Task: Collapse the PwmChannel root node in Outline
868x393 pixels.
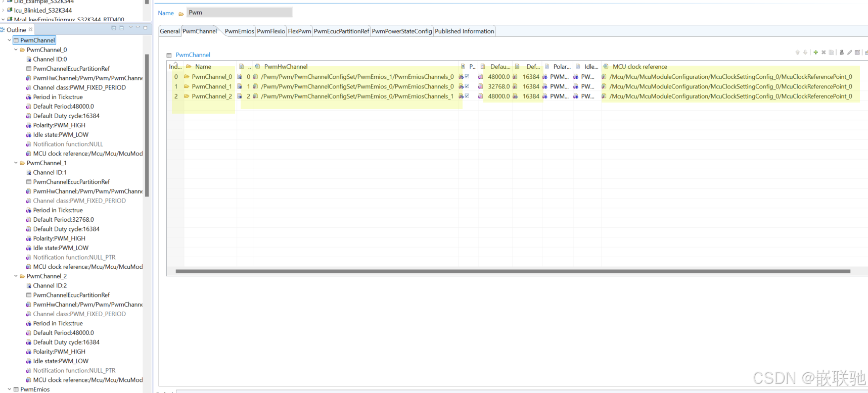Action: (x=10, y=40)
